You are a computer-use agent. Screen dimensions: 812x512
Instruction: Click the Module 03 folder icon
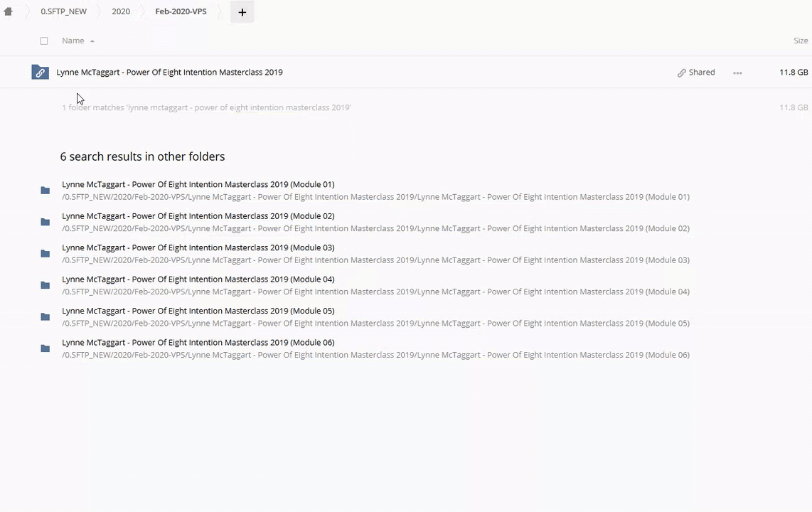46,254
